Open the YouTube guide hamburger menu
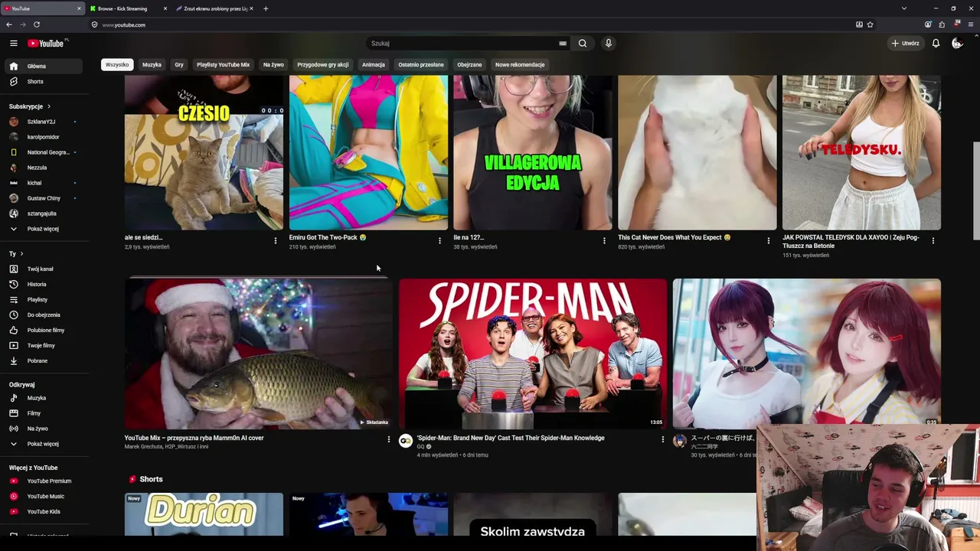 click(14, 44)
